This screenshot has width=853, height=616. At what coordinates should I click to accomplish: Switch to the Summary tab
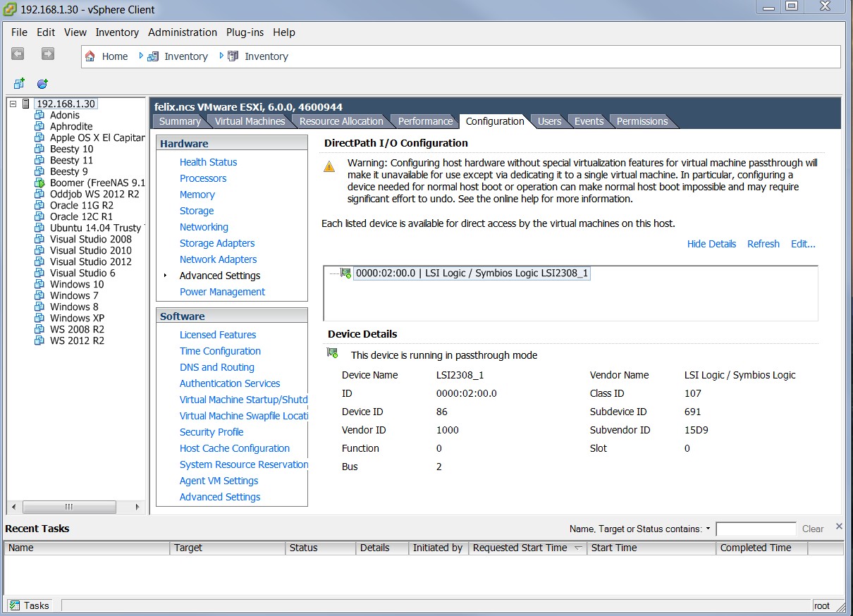click(180, 121)
